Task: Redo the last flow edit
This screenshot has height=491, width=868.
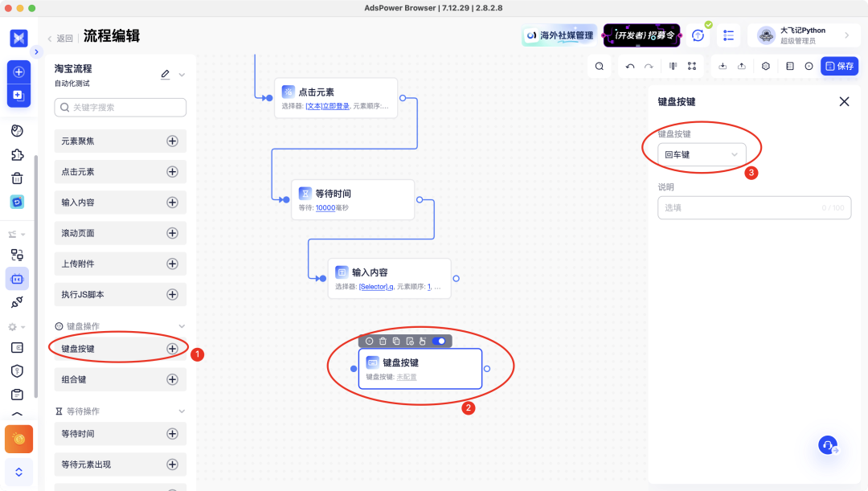Action: click(649, 65)
